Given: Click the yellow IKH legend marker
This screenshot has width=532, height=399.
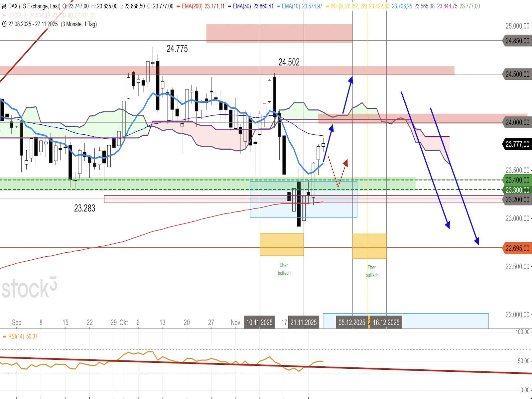Looking at the screenshot, I should [x=327, y=6].
